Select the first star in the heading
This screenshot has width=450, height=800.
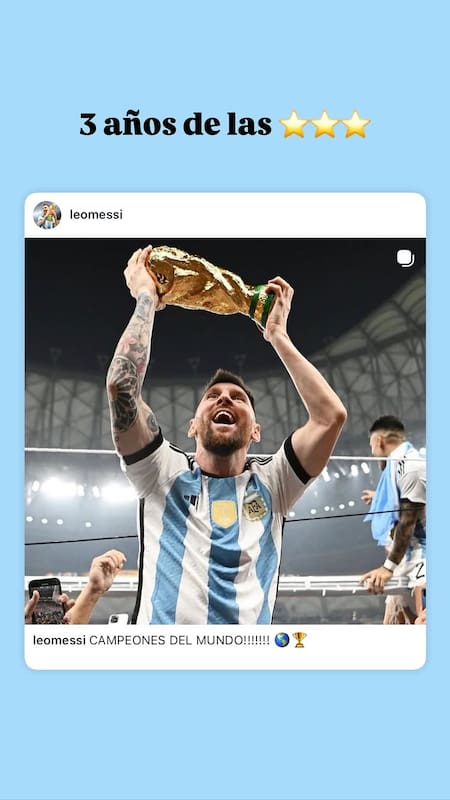coord(294,124)
